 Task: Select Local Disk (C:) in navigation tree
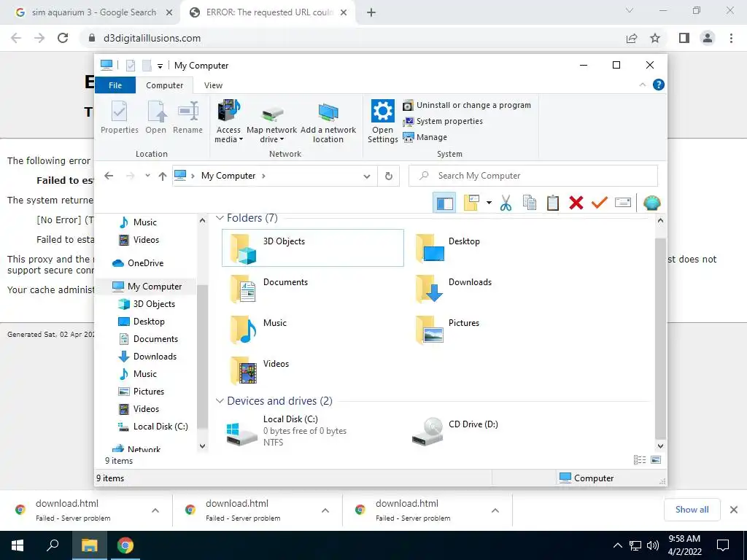153,427
